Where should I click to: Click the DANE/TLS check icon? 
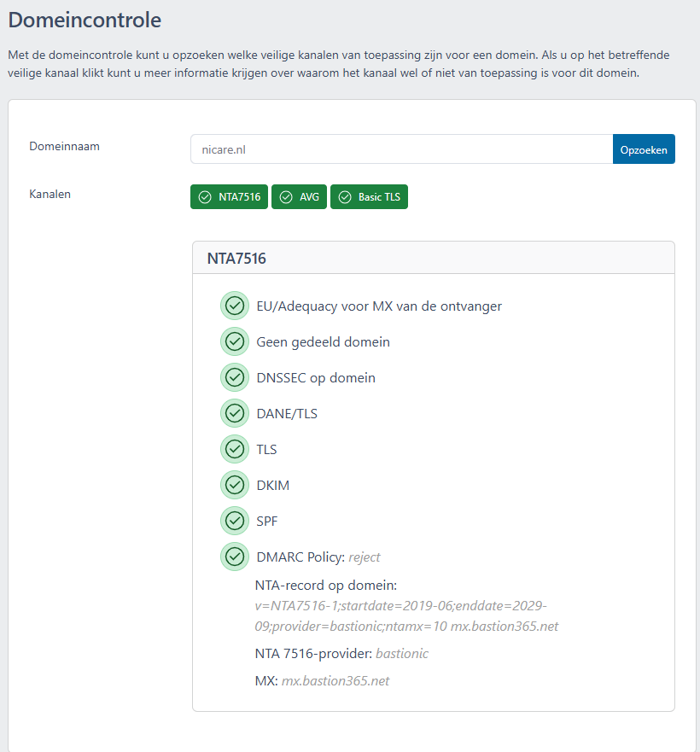click(x=235, y=413)
